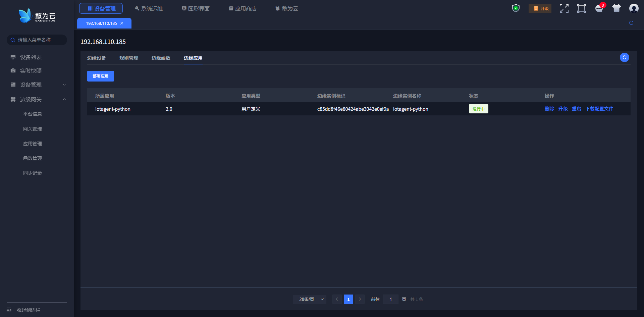The height and width of the screenshot is (317, 644).
Task: Click the screen frame icon in header
Action: click(x=581, y=8)
